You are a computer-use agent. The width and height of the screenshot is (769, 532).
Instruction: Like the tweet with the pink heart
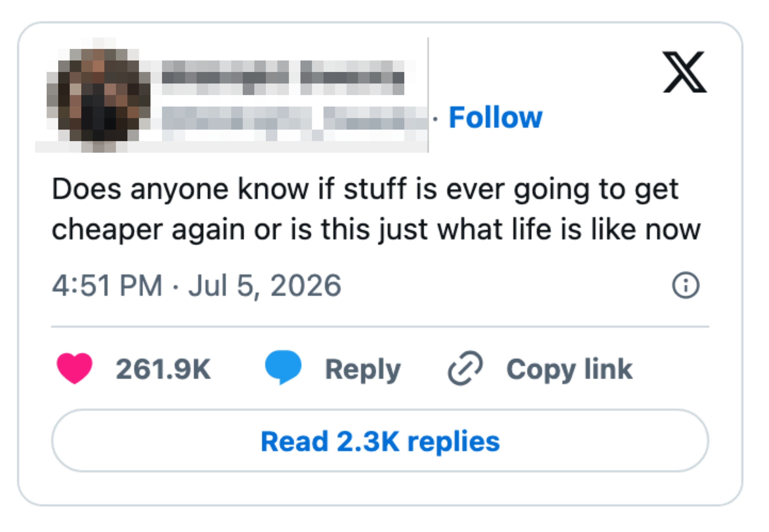74,368
